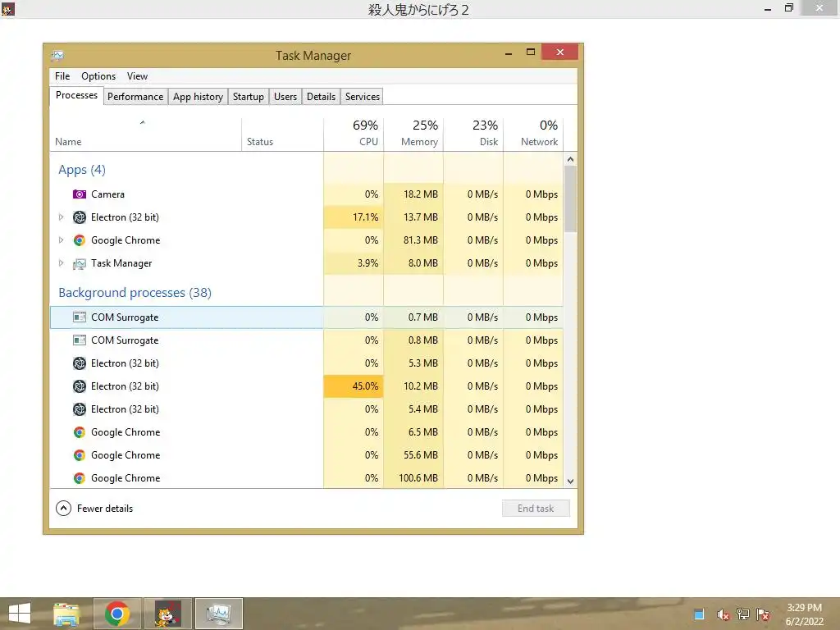Screen dimensions: 840x630
Task: Sort processes by Network column
Action: pos(533,134)
